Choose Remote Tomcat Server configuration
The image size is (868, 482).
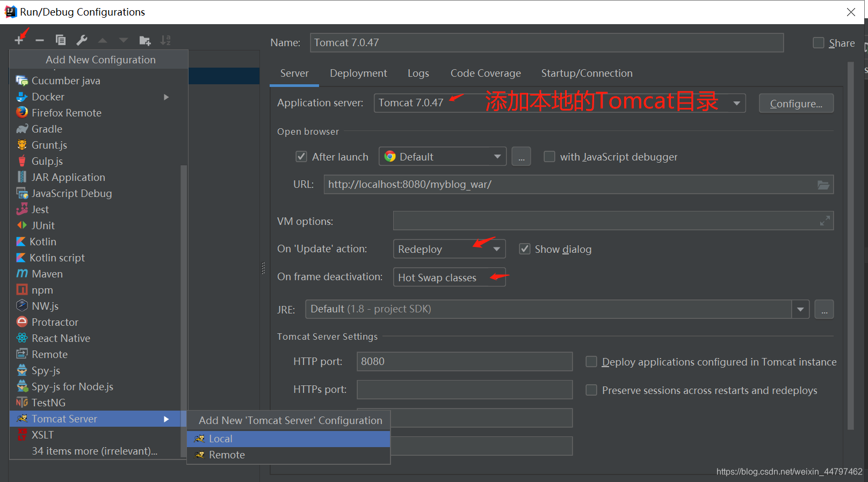[288, 455]
